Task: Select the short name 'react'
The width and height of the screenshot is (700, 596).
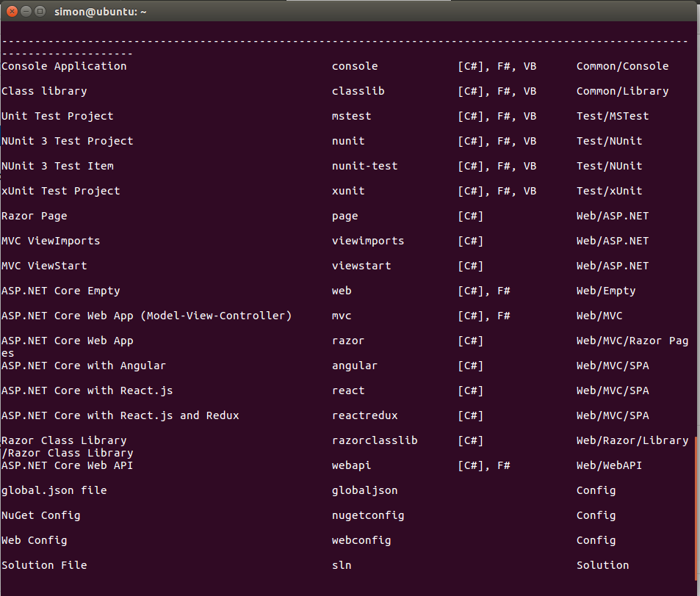Action: click(x=348, y=391)
